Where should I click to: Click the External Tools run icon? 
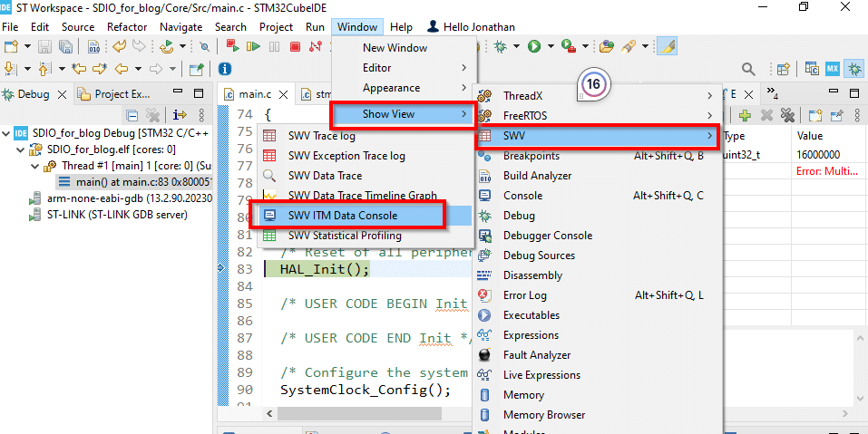point(568,47)
